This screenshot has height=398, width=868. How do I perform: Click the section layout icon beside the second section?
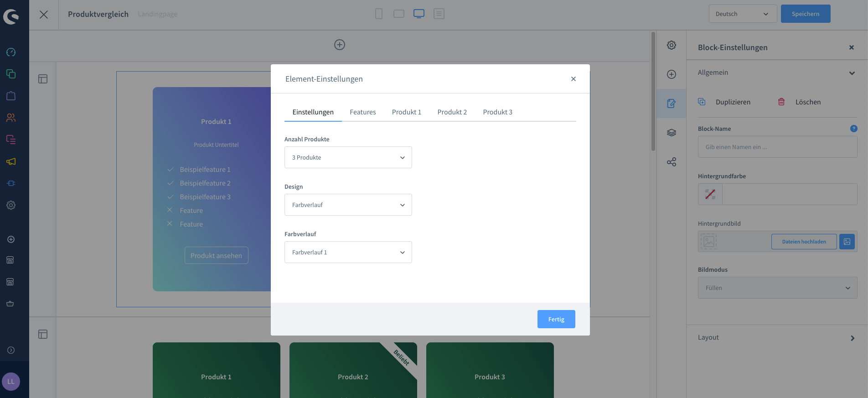pos(43,334)
